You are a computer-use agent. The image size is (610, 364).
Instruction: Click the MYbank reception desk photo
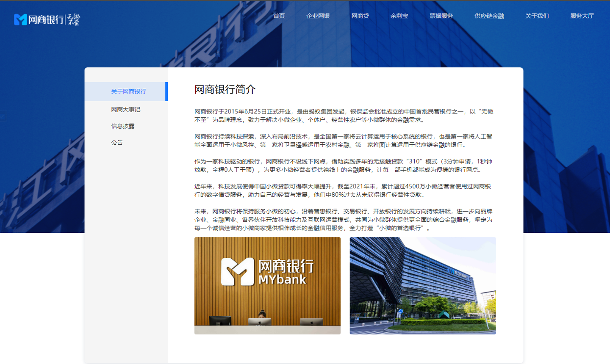click(267, 286)
